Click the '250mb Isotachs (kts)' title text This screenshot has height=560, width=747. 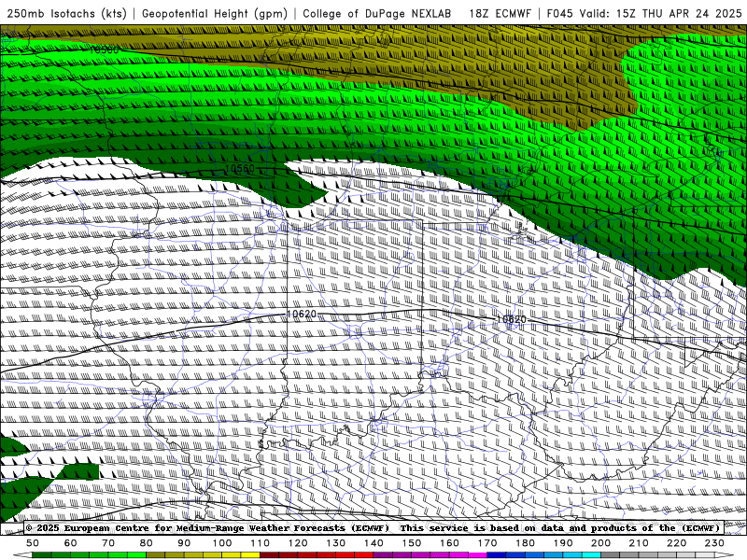[x=66, y=13]
